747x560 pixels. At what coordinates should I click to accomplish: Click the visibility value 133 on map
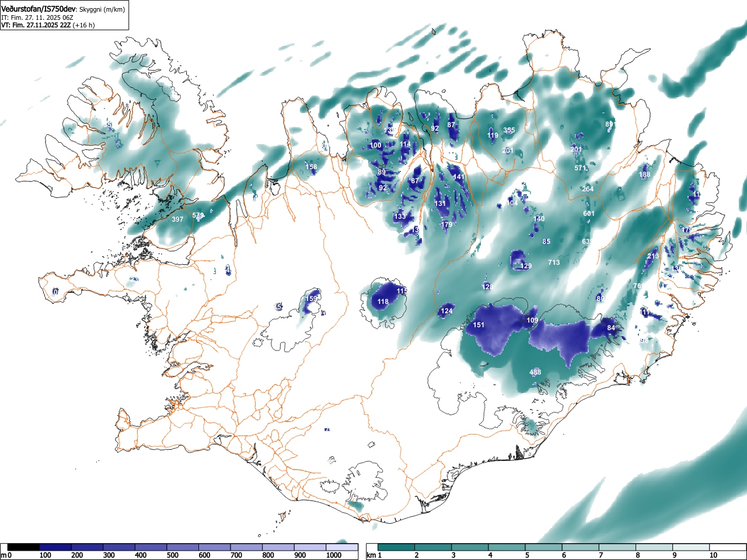(399, 216)
